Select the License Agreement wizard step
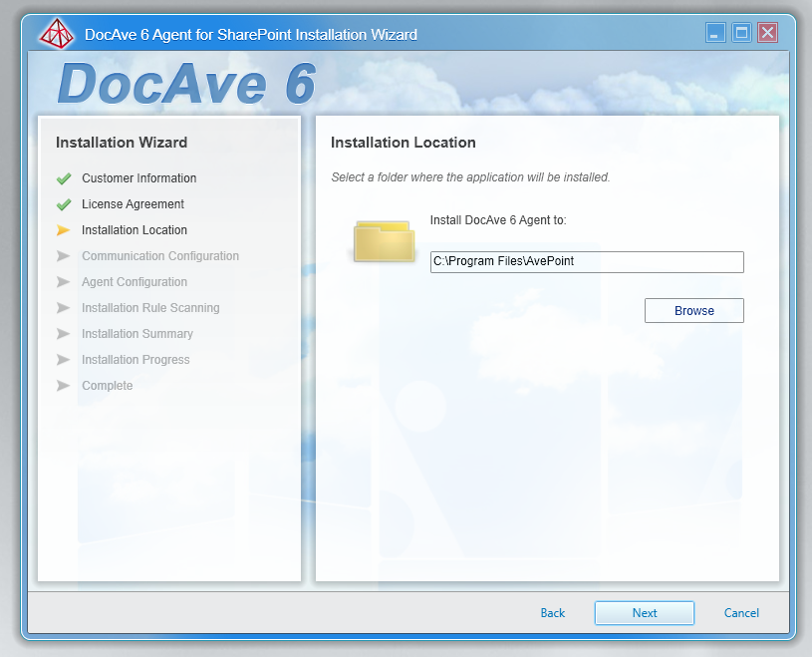The height and width of the screenshot is (657, 812). pos(131,203)
